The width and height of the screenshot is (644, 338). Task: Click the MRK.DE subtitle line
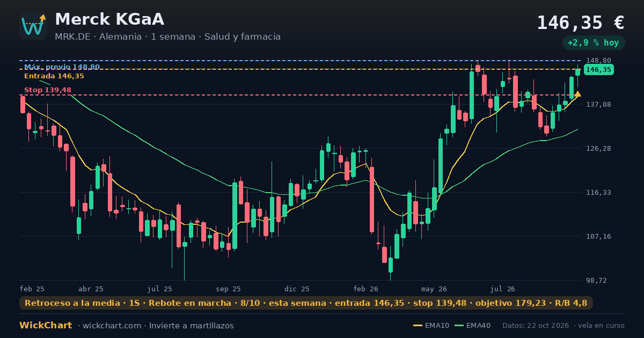167,36
